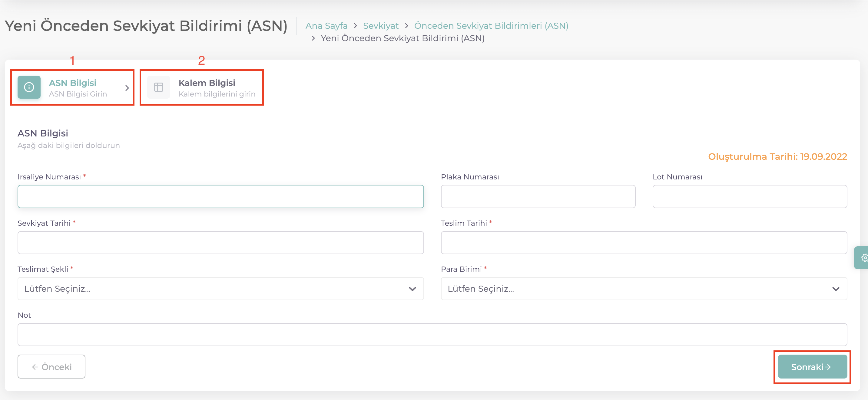Select the Sevkiyat Tarihi date field
Screen dimensions: 868x400
pyautogui.click(x=220, y=242)
